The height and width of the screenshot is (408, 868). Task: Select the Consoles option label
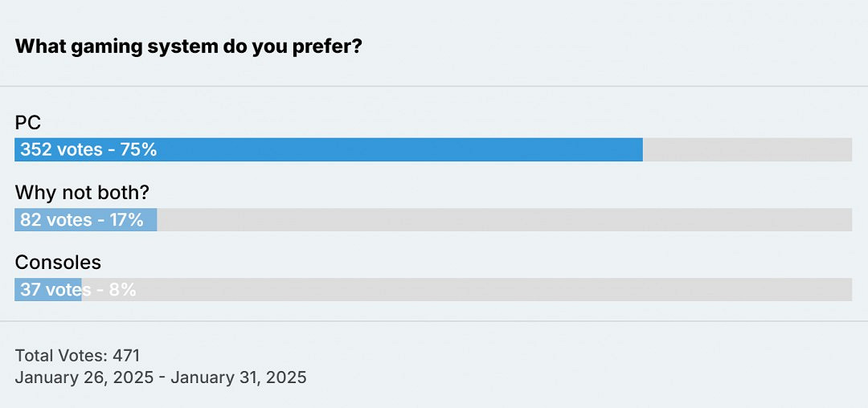tap(58, 263)
